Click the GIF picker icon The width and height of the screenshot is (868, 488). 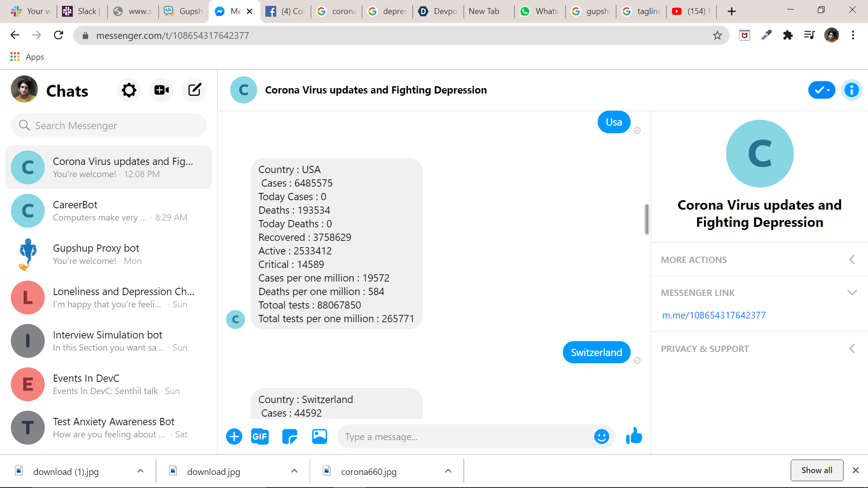click(260, 436)
